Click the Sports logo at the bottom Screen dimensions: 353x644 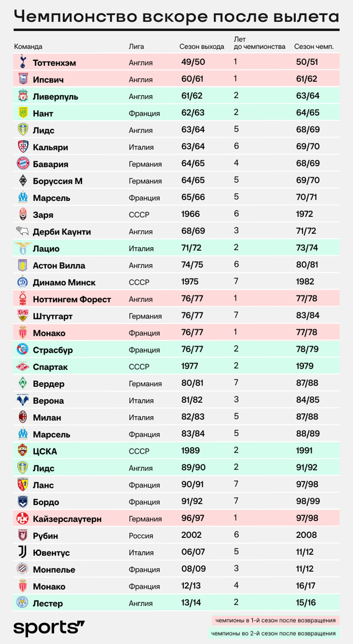point(49,628)
